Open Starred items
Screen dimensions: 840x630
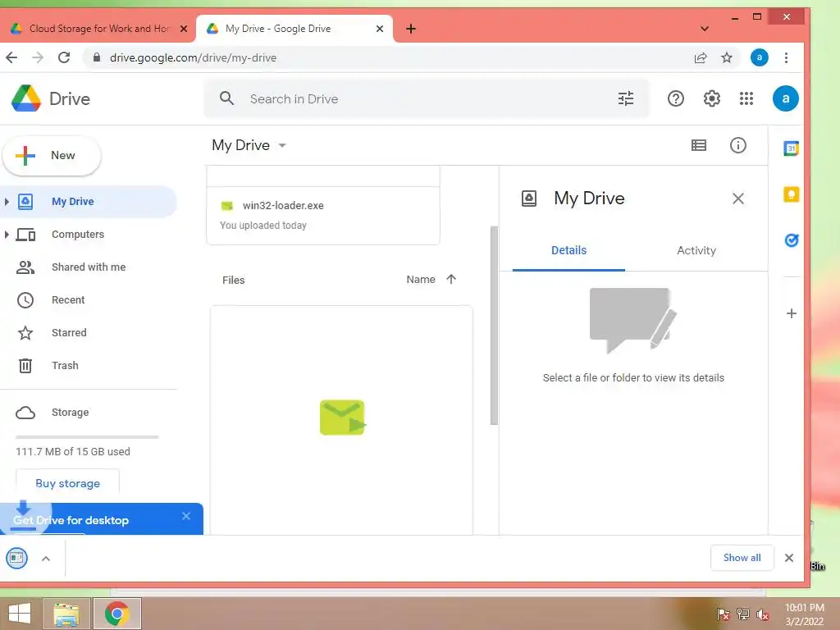click(x=69, y=333)
